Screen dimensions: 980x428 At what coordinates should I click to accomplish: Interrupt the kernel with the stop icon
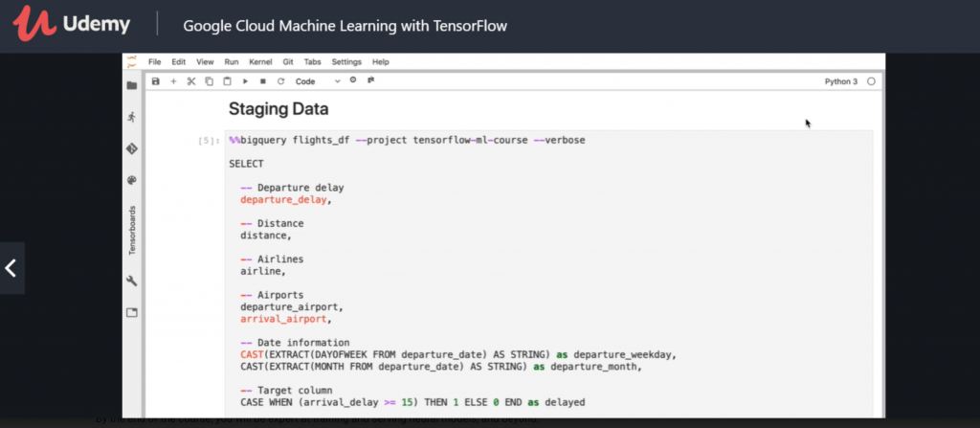click(x=263, y=81)
